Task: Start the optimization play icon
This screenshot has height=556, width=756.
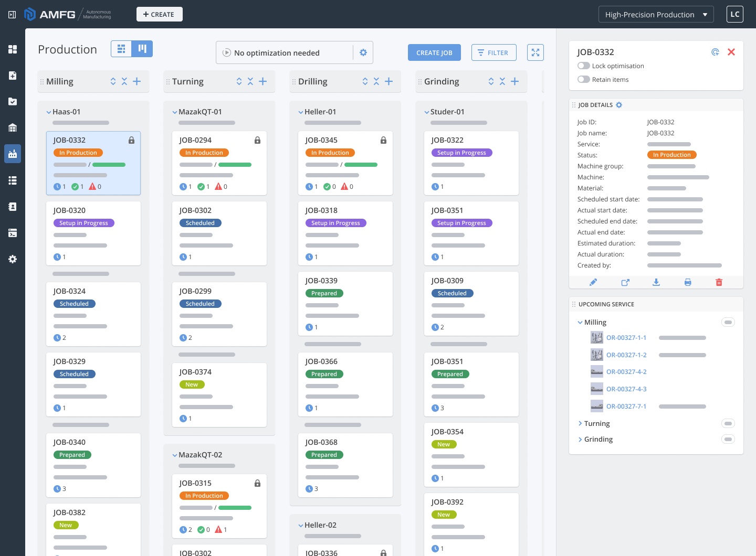Action: click(227, 52)
